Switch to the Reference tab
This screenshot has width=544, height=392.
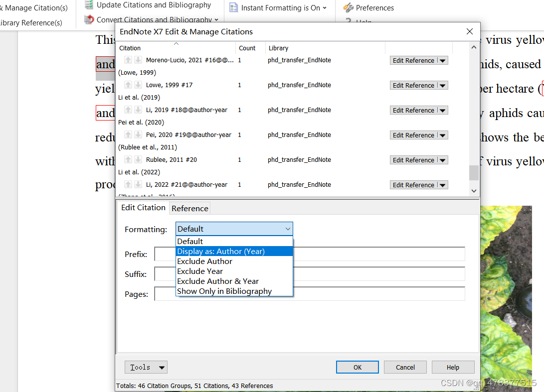coord(190,208)
